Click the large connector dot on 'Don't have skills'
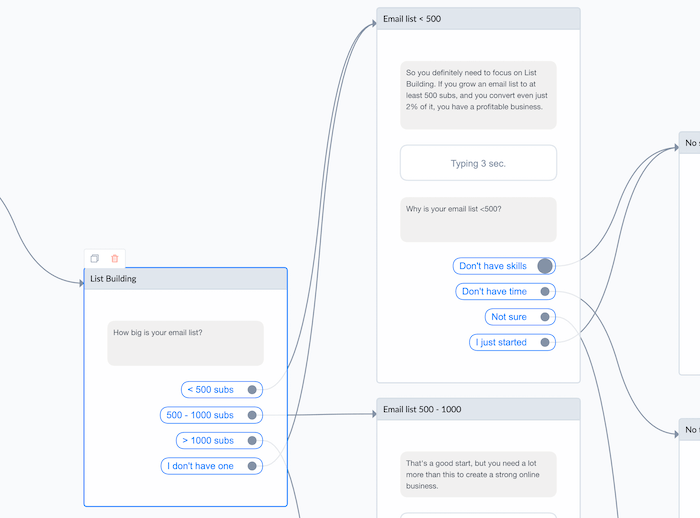Viewport: 700px width, 518px height. point(545,266)
